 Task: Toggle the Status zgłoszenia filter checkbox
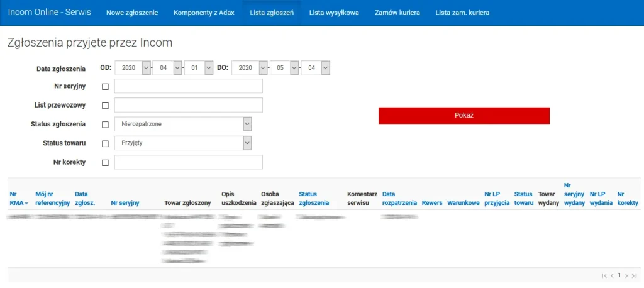click(x=105, y=125)
